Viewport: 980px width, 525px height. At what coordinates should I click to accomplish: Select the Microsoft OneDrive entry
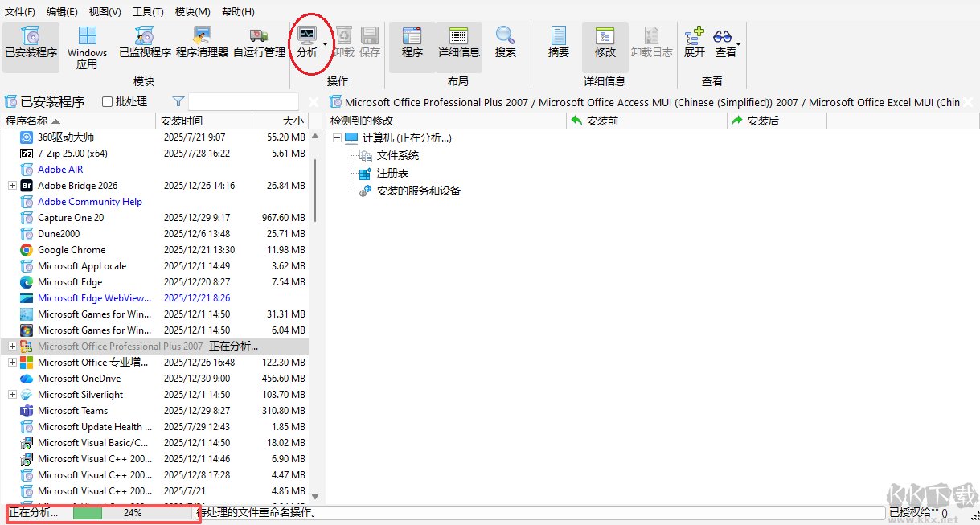[x=154, y=379]
